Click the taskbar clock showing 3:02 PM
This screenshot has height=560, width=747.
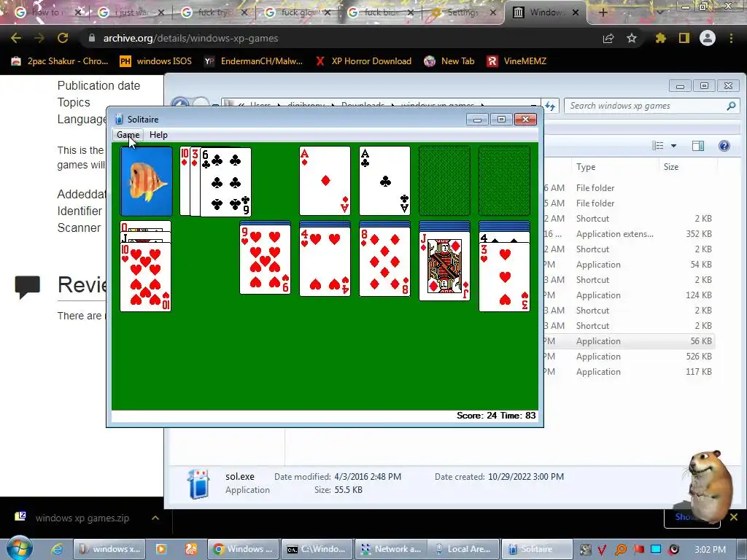pos(710,549)
